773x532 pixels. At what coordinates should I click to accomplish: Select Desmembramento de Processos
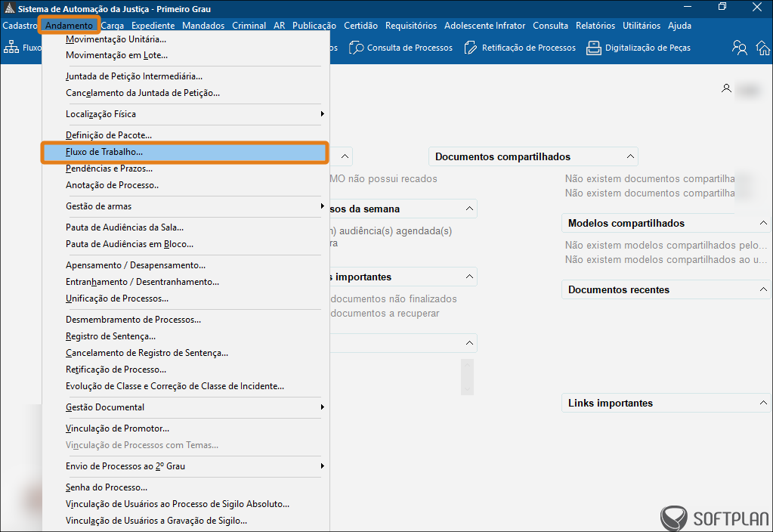(185, 320)
